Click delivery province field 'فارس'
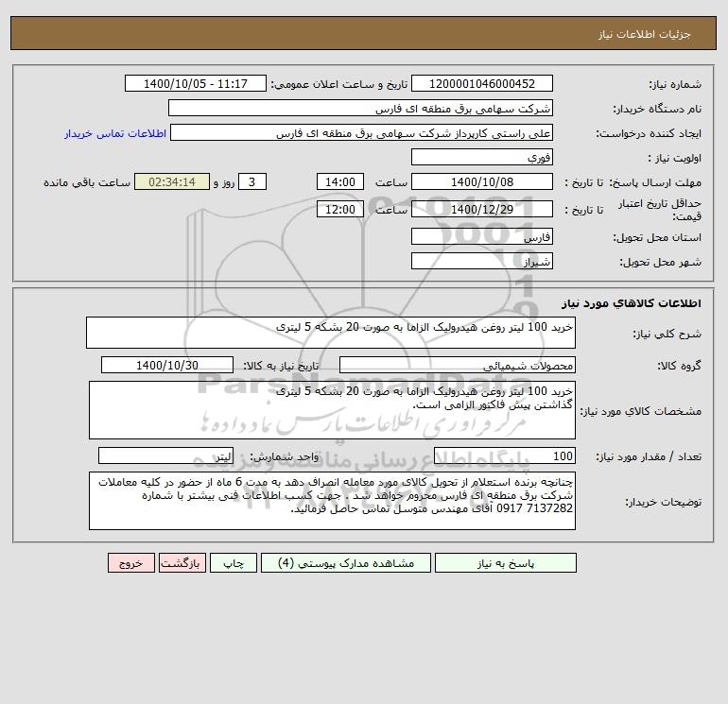This screenshot has width=728, height=704. pyautogui.click(x=482, y=236)
